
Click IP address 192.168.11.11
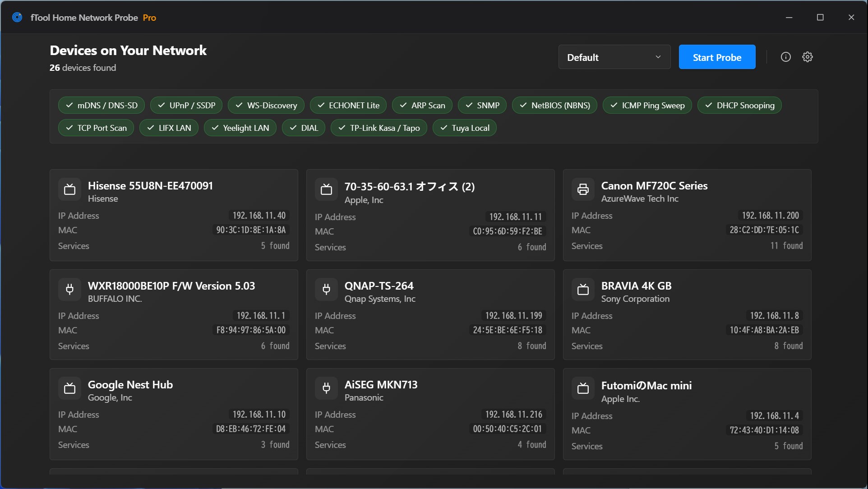(516, 217)
